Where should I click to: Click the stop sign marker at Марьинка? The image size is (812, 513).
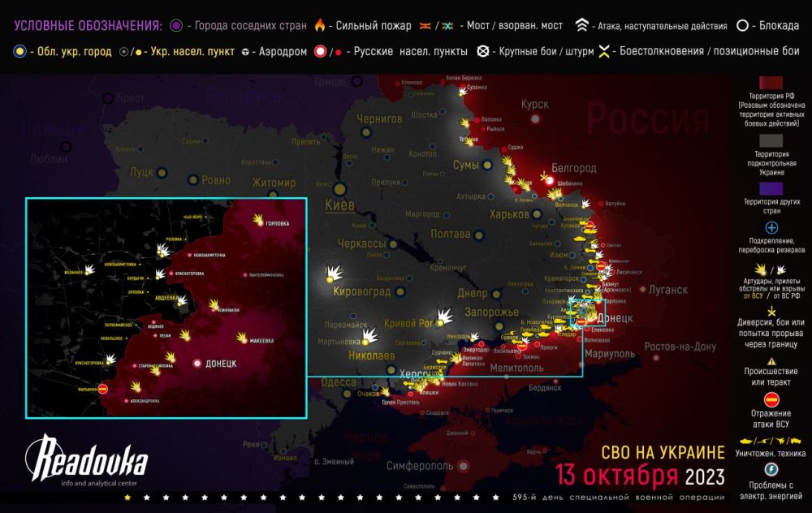103,389
